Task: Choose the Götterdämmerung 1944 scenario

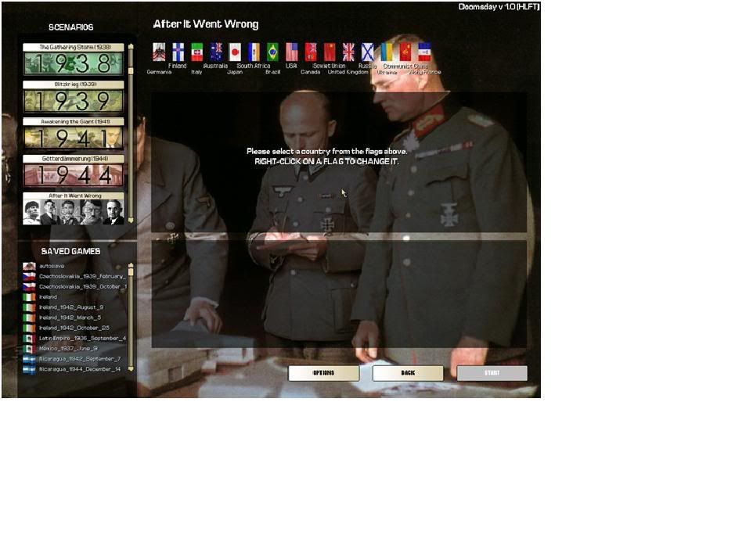Action: [x=74, y=171]
